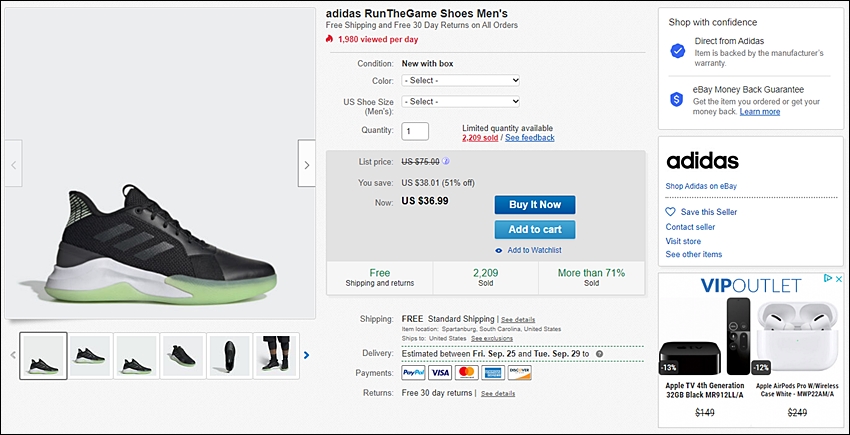Show the next product image
Image resolution: width=850 pixels, height=435 pixels.
[x=306, y=163]
